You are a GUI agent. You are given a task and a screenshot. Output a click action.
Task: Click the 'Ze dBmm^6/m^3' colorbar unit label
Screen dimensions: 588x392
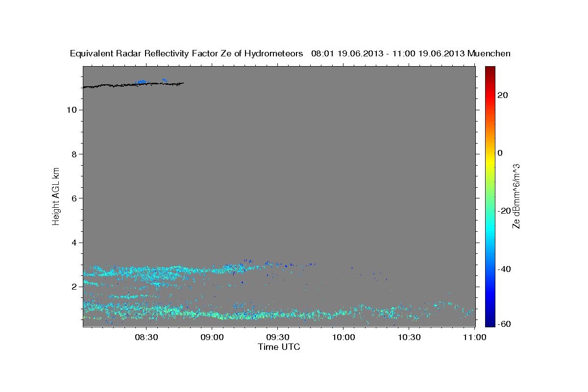click(516, 196)
